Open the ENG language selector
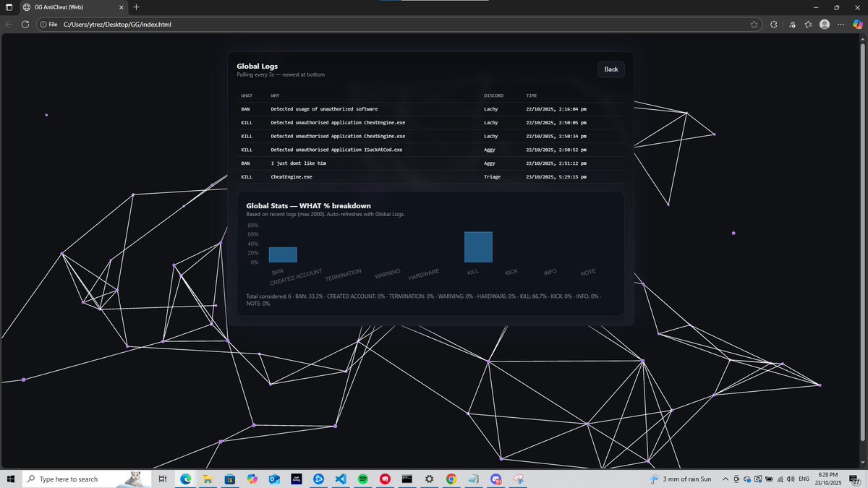 pos(803,479)
